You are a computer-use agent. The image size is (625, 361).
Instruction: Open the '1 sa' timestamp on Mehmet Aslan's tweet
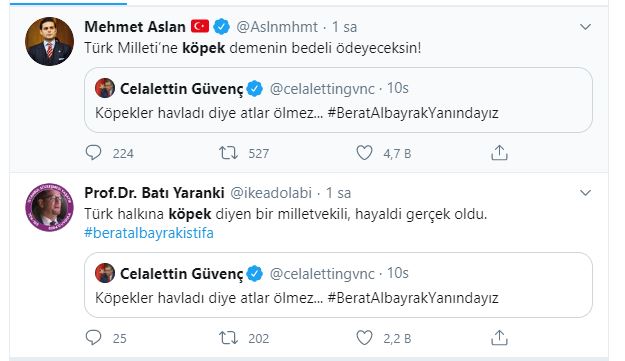coord(344,27)
